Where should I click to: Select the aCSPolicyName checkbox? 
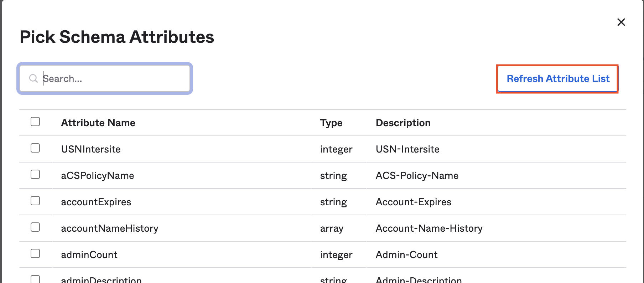pyautogui.click(x=35, y=175)
